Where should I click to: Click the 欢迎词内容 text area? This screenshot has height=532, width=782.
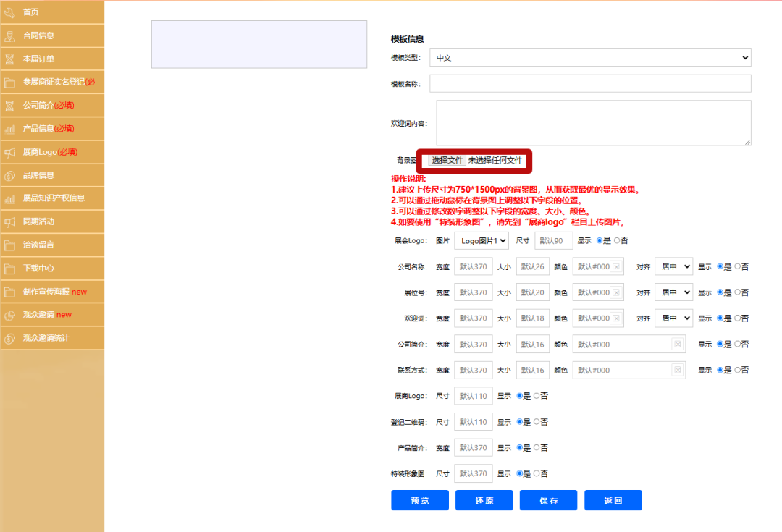[594, 123]
